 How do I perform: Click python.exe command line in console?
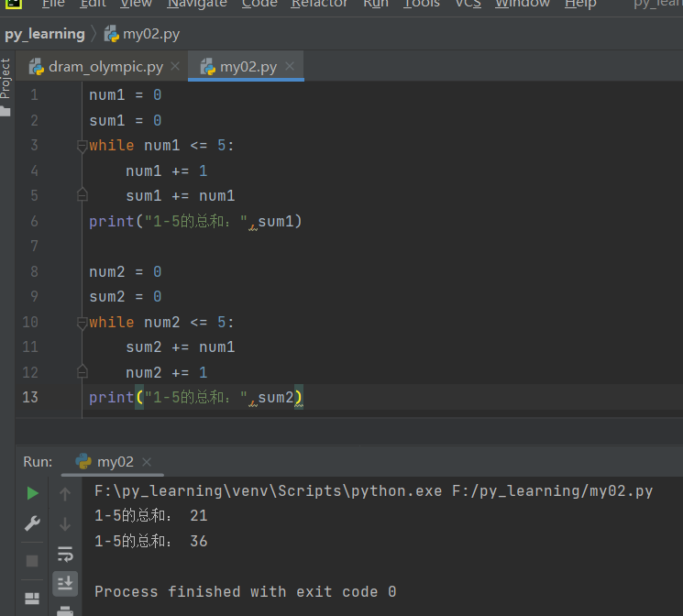pyautogui.click(x=374, y=491)
